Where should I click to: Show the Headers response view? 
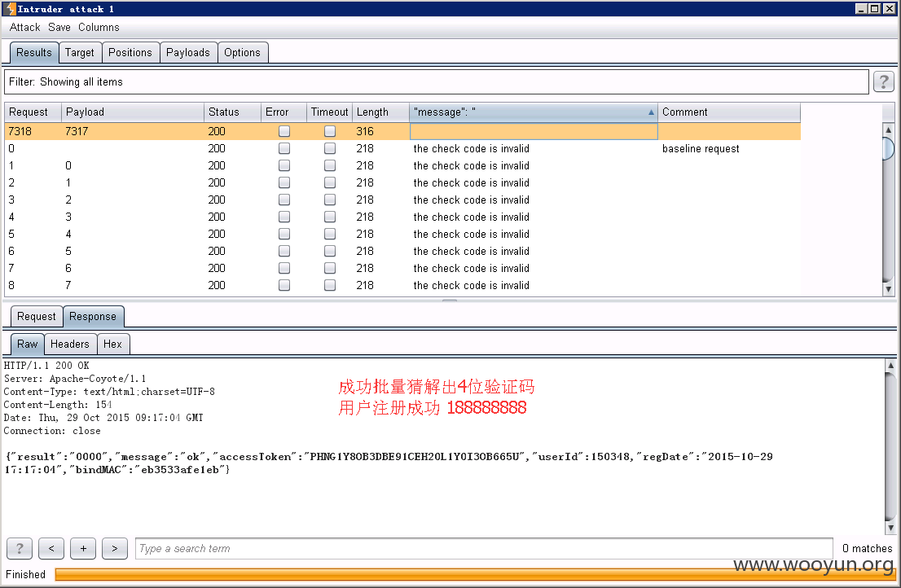point(70,344)
